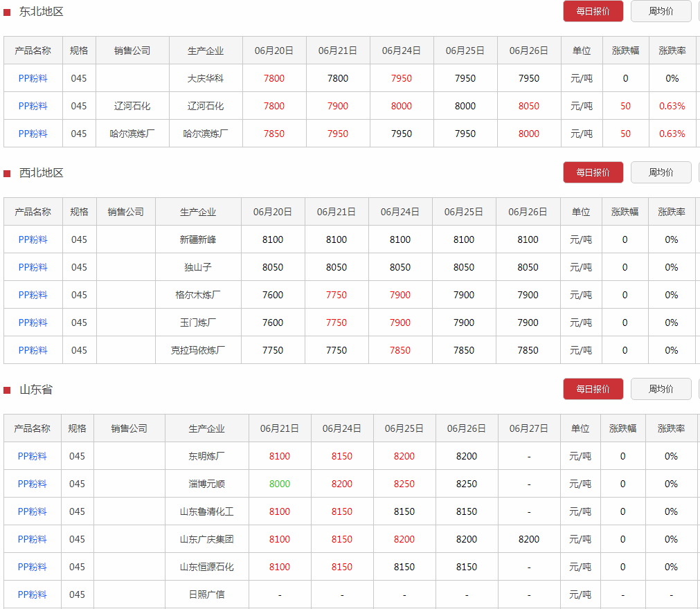Click 规格 header in 西北地区 table
This screenshot has height=609, width=700.
point(79,212)
